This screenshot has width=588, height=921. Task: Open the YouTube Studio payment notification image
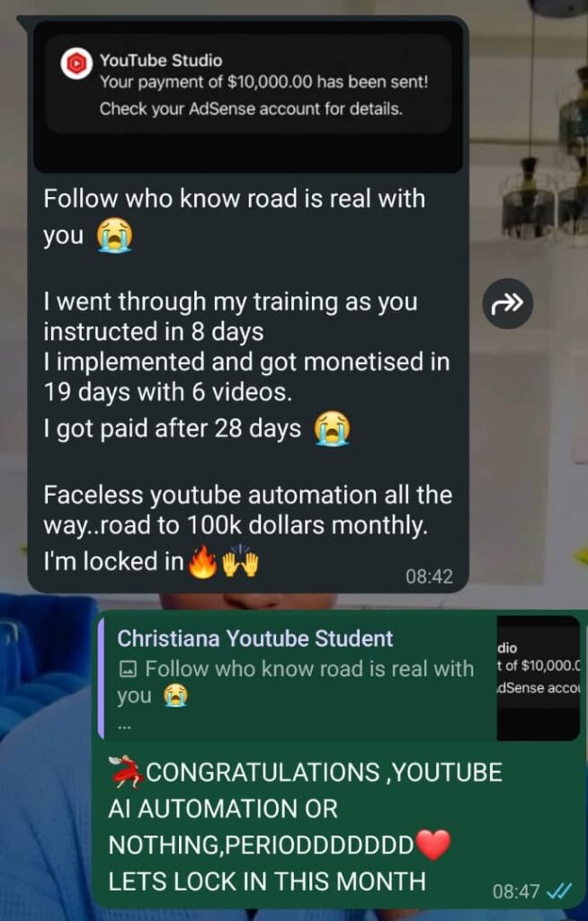point(248,97)
